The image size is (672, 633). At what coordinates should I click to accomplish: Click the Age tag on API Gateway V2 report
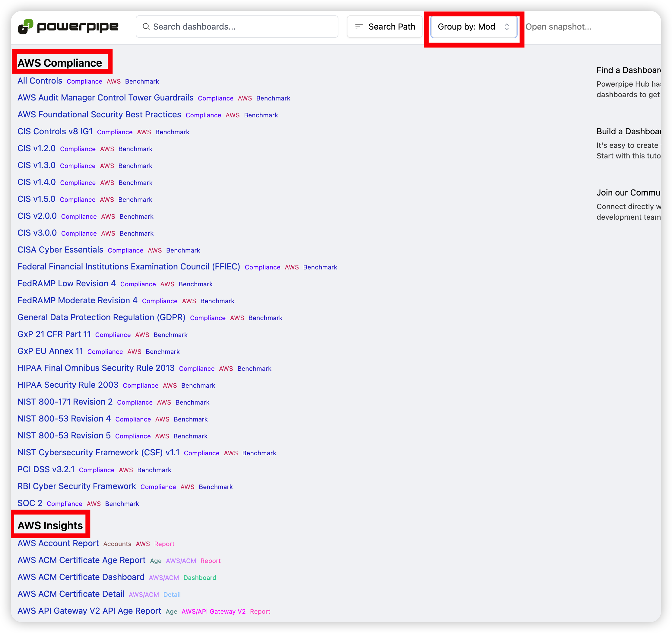coord(171,611)
